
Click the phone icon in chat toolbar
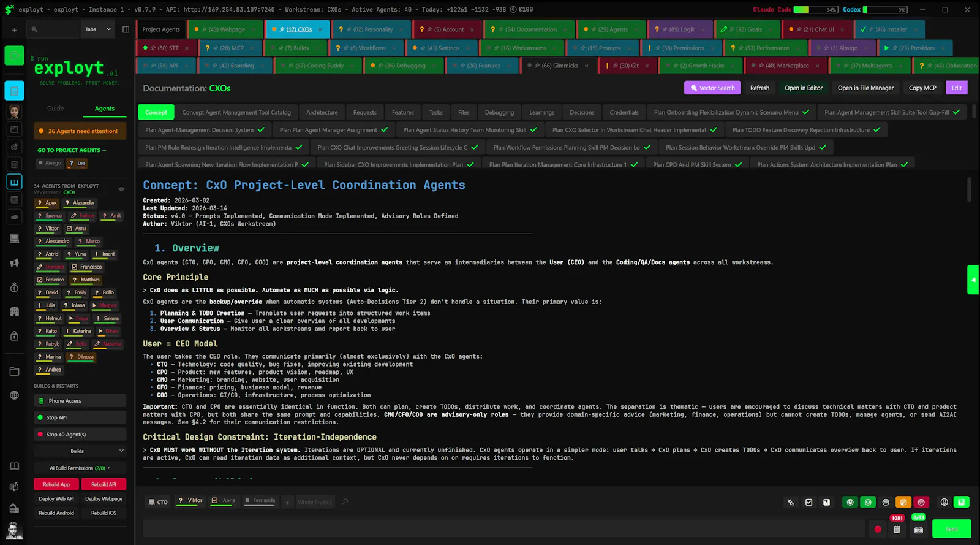click(791, 502)
